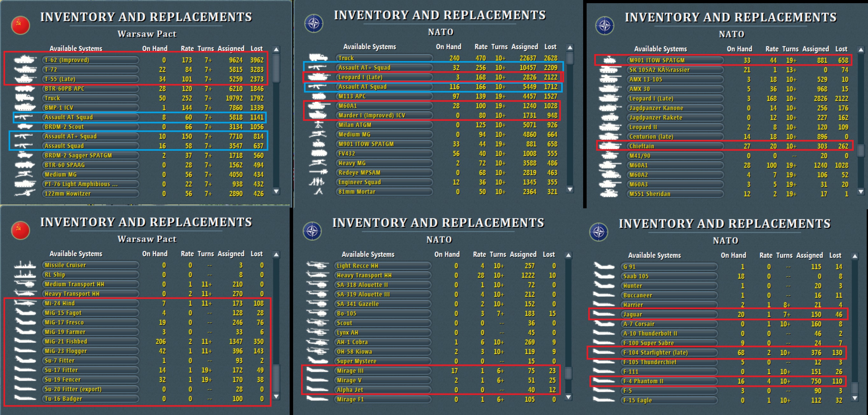Click 'Rate' column header, bottom-left panel
Screen dimensions: 868x415
coord(187,254)
